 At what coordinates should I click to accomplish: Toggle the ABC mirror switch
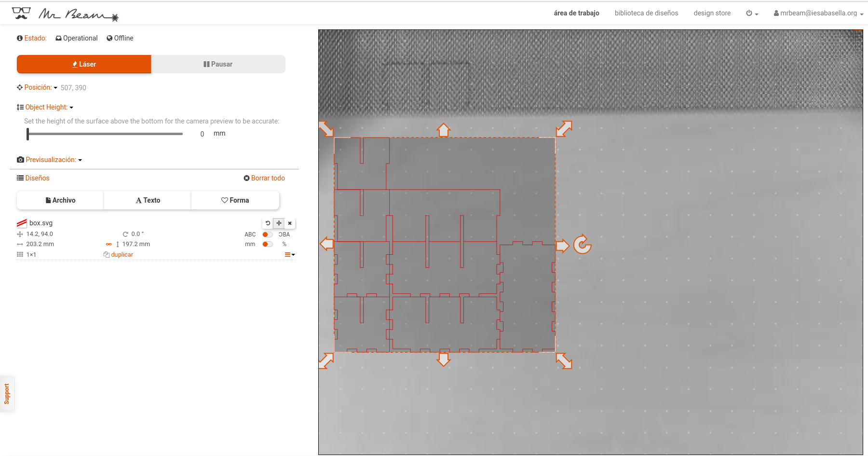(267, 235)
